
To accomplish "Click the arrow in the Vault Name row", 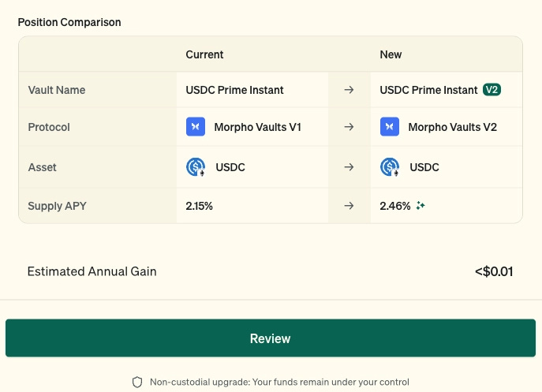I will (x=349, y=90).
